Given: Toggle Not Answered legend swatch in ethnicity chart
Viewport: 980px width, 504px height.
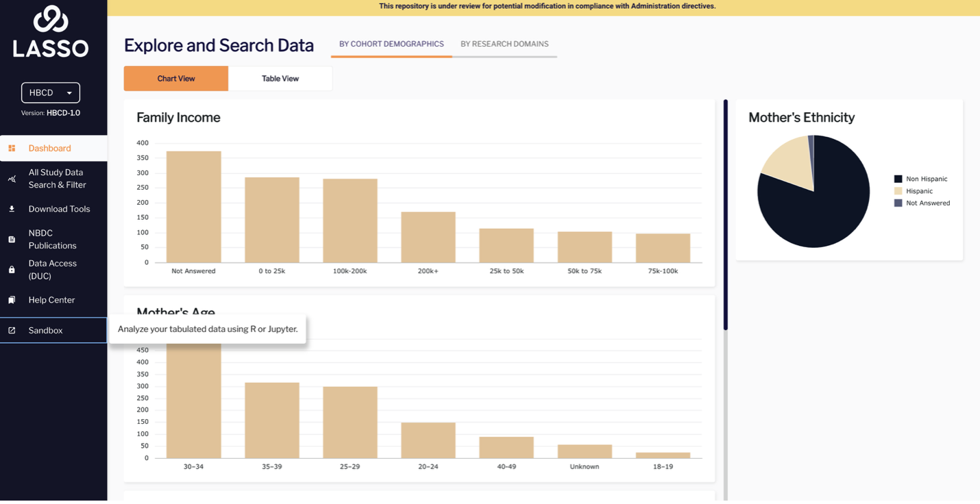Looking at the screenshot, I should 898,203.
